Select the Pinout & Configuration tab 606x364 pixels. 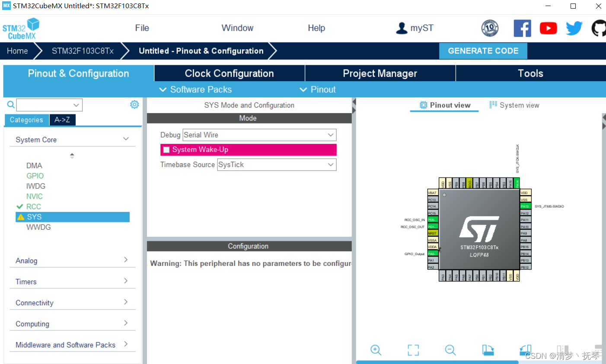coord(79,73)
